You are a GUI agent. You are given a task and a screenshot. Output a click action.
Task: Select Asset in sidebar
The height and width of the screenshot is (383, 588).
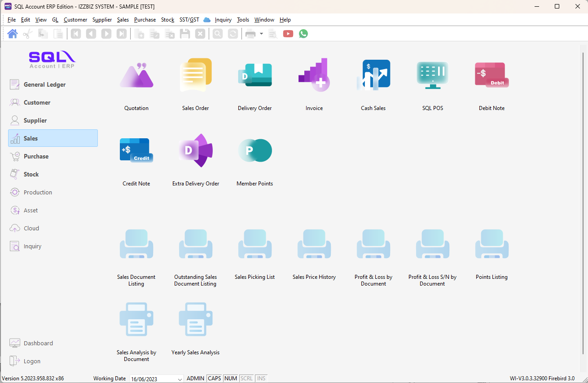point(53,210)
